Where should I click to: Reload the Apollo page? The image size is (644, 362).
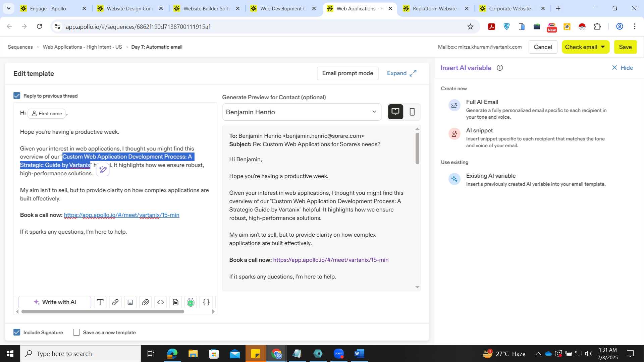[x=39, y=26]
